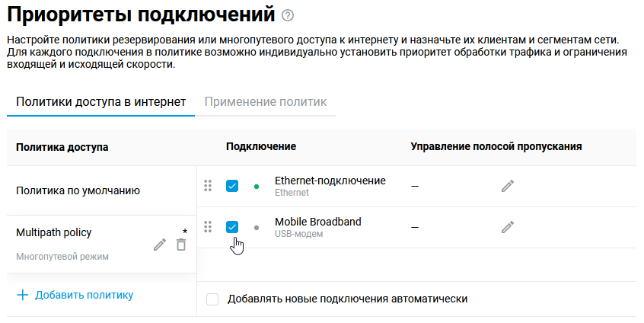
Task: Uncheck the Ethernet connection checkbox
Action: point(232,186)
